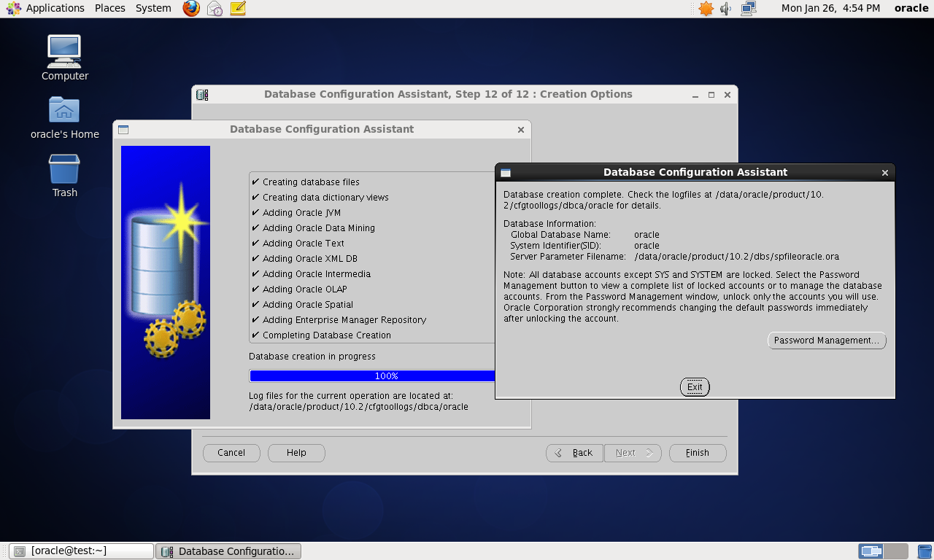Open the volume speaker icon
Image resolution: width=934 pixels, height=560 pixels.
click(726, 9)
